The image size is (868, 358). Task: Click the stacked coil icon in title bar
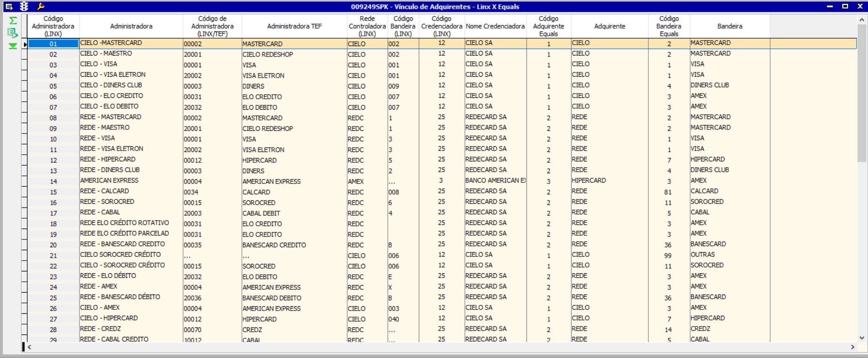click(x=24, y=7)
